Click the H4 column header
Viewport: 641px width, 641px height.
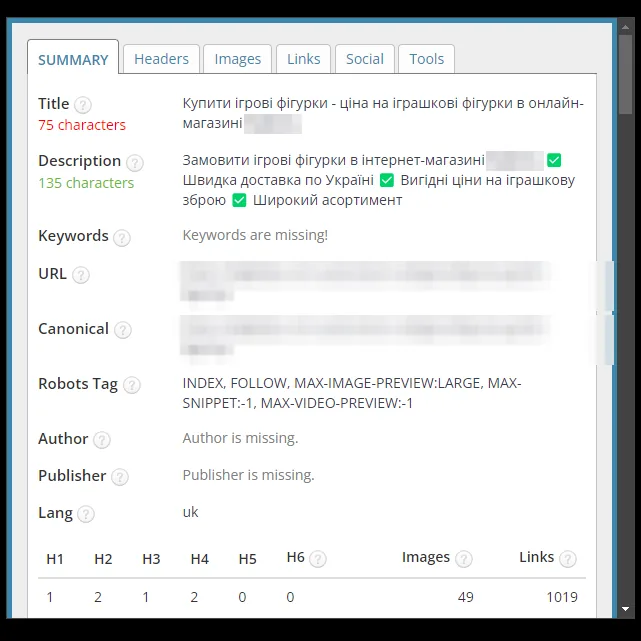click(199, 559)
